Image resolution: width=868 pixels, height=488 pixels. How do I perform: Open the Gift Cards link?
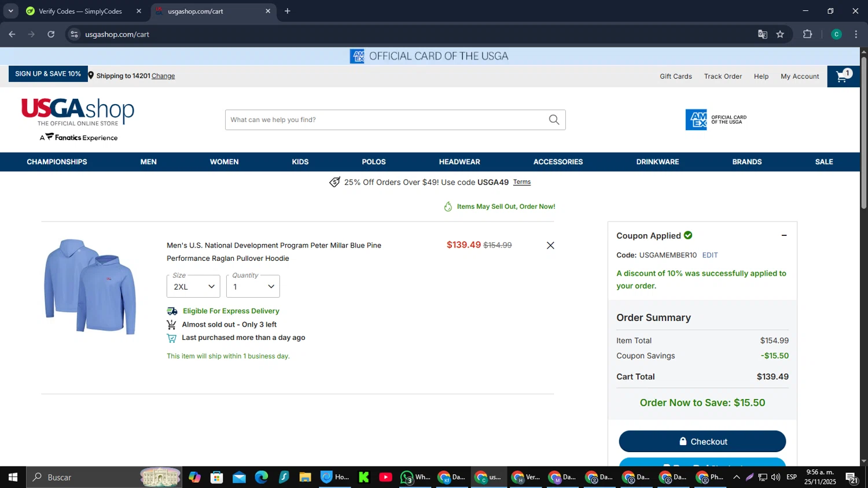(676, 76)
